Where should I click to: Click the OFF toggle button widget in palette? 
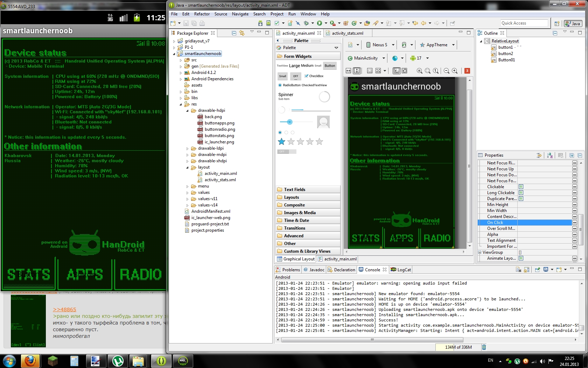pyautogui.click(x=296, y=76)
